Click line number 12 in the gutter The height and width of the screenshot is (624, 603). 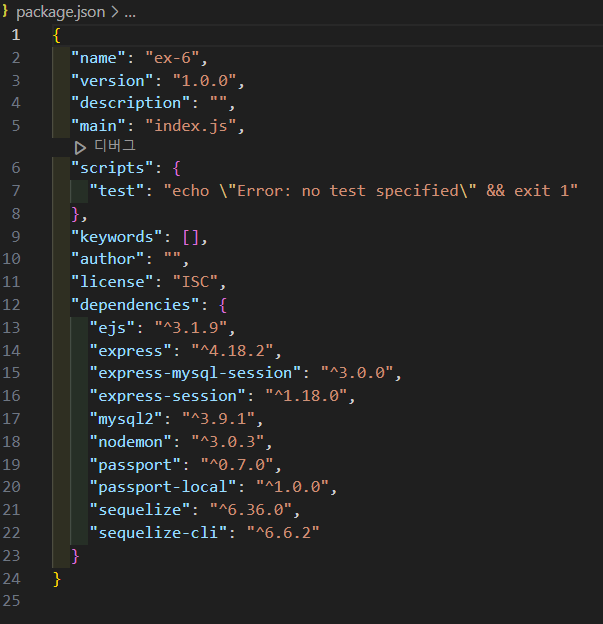click(x=11, y=305)
